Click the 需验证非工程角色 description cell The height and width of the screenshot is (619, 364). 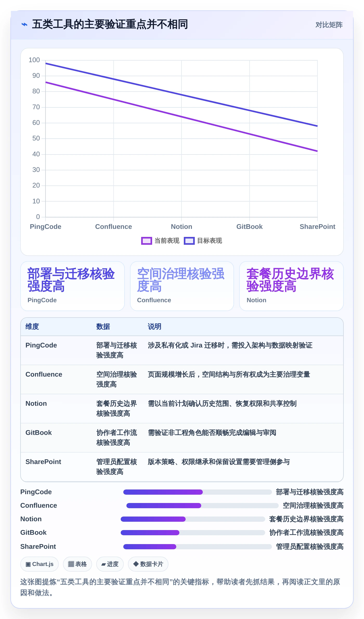click(212, 433)
